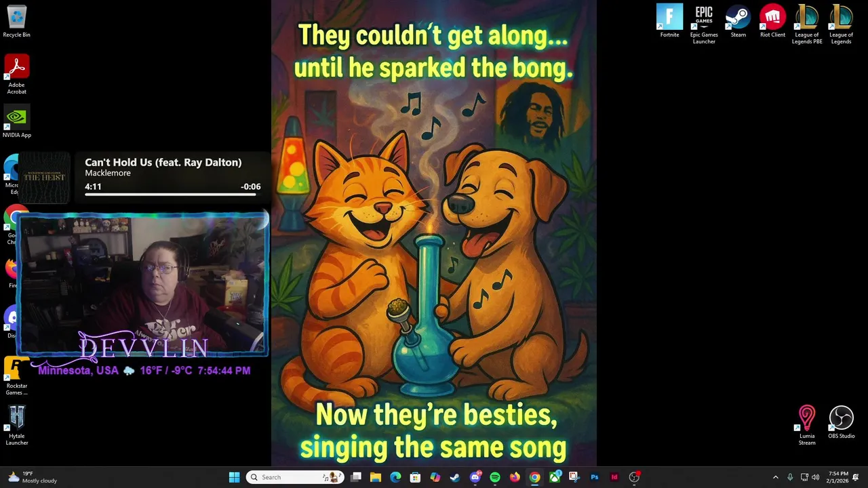The height and width of the screenshot is (488, 868).
Task: Launch InDesign from the taskbar
Action: [614, 477]
